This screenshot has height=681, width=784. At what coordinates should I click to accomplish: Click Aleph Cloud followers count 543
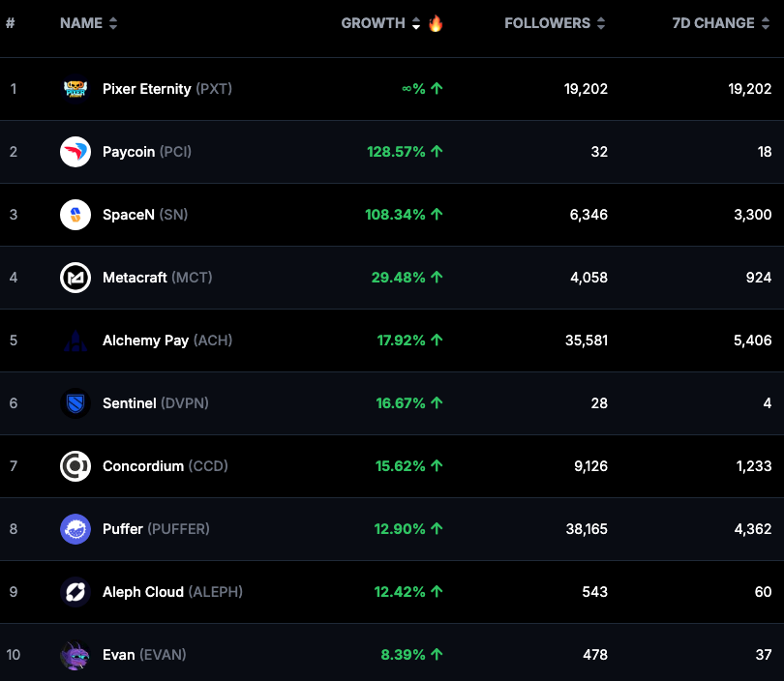coord(595,593)
